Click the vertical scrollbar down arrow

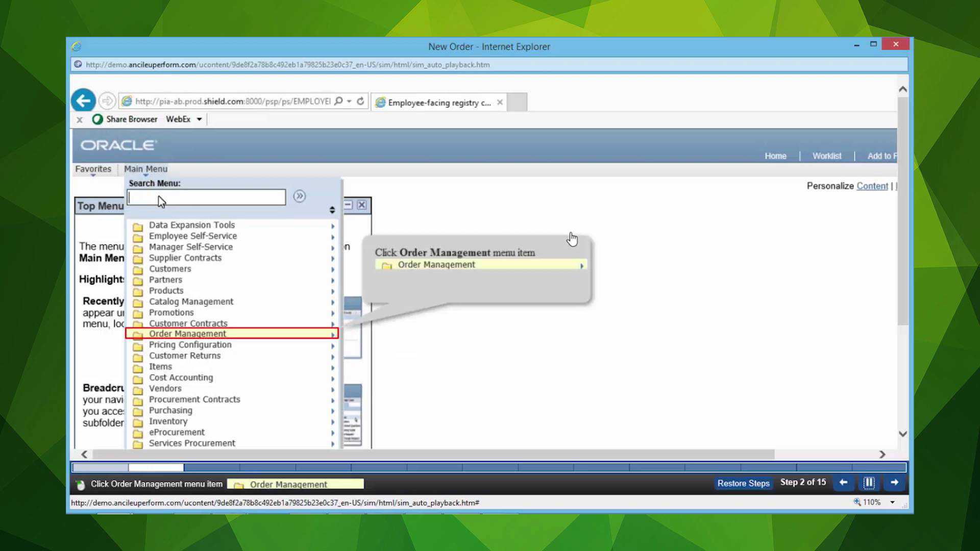pyautogui.click(x=903, y=434)
